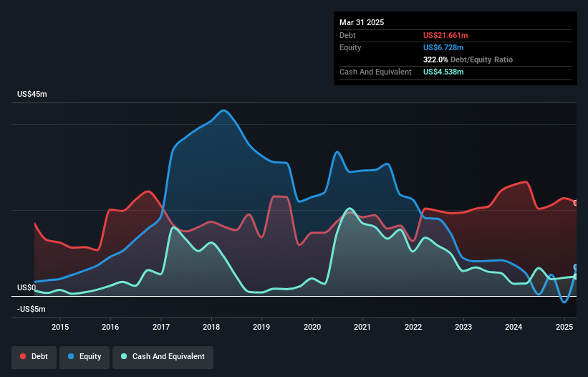Click the 322.0% Debt/Equity Ratio text

[468, 59]
